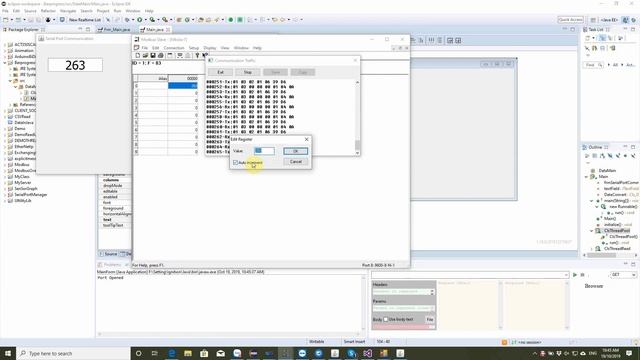Select DataAlien item in Outline panel
Image resolution: width=640 pixels, height=360 pixels.
click(607, 171)
